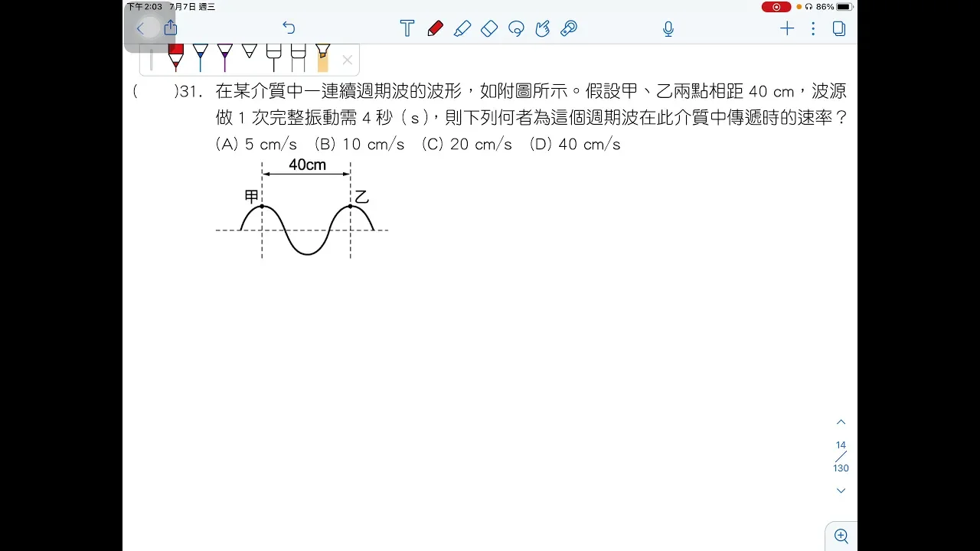This screenshot has width=980, height=551.
Task: Select the Laser pointer tool
Action: [569, 28]
